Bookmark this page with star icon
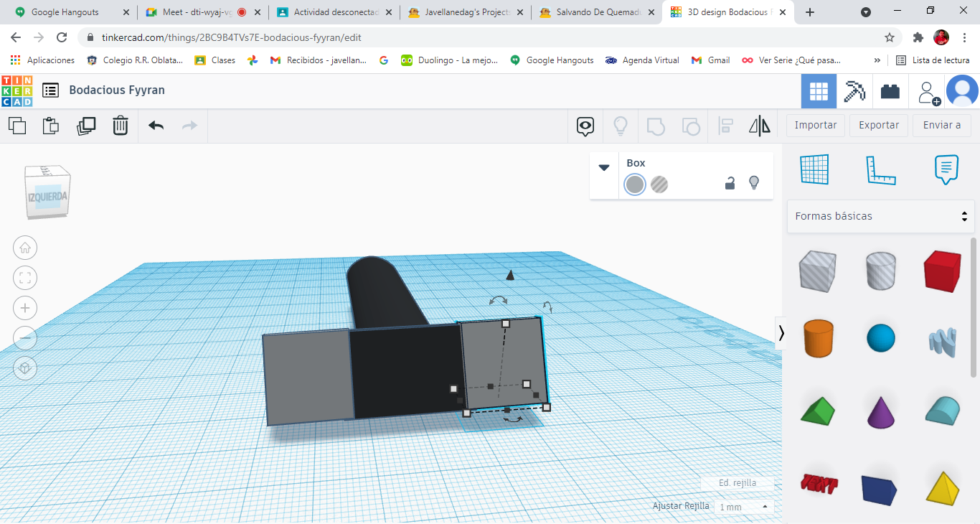 click(890, 37)
